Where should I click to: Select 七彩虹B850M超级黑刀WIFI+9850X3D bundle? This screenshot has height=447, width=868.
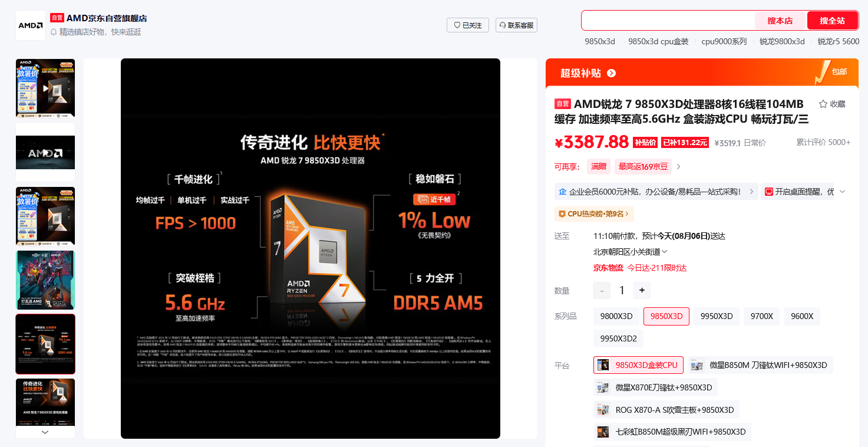coord(672,432)
